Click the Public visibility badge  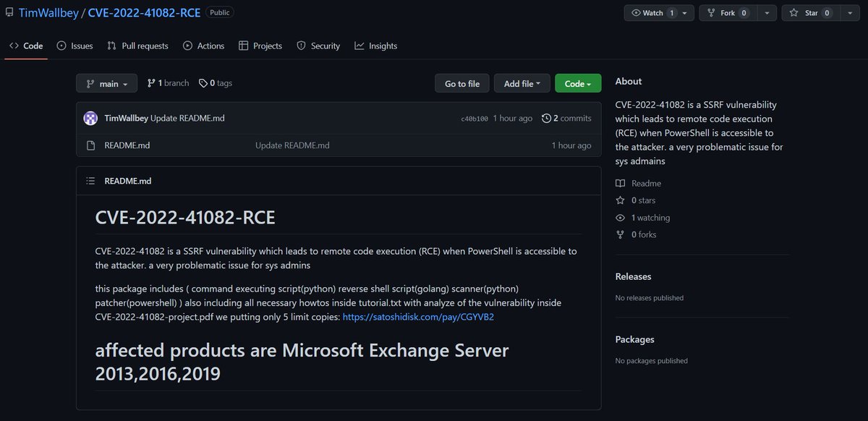pyautogui.click(x=219, y=12)
